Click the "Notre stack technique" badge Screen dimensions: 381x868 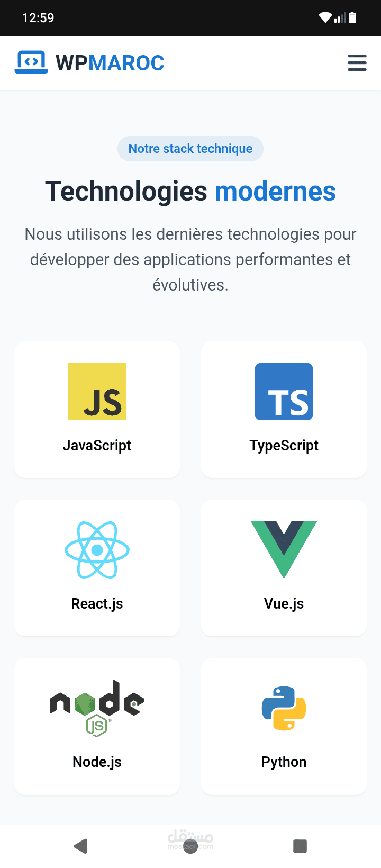click(190, 149)
